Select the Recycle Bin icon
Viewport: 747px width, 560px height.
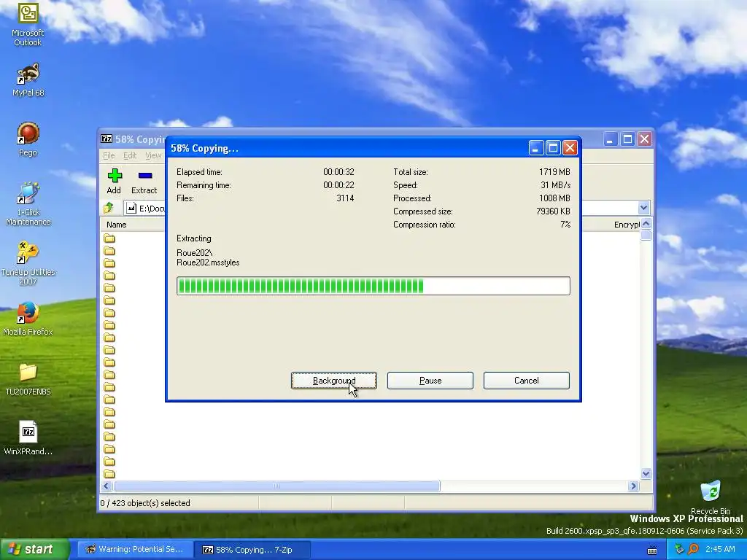click(x=711, y=497)
